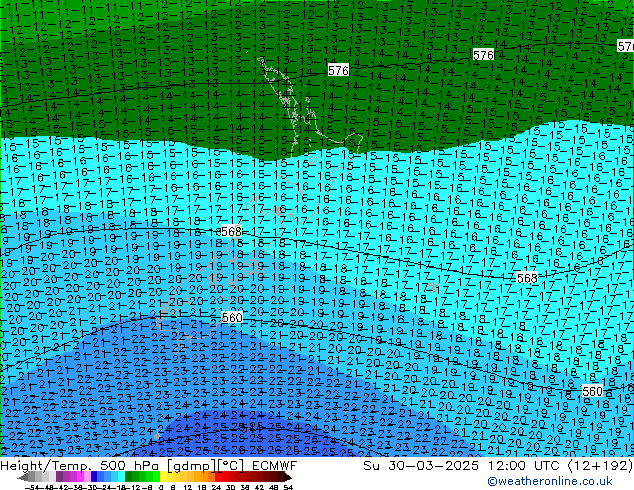
Task: Click the date 'Su 30-03-2025'
Action: pos(421,466)
